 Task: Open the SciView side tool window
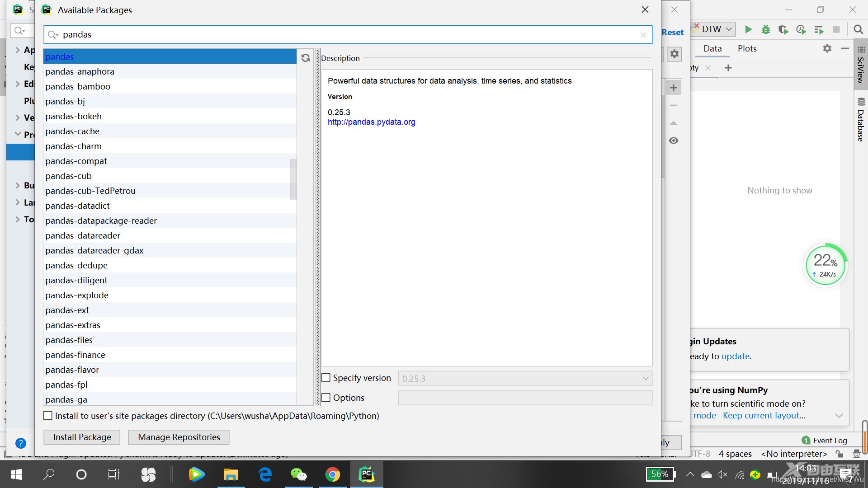point(861,64)
